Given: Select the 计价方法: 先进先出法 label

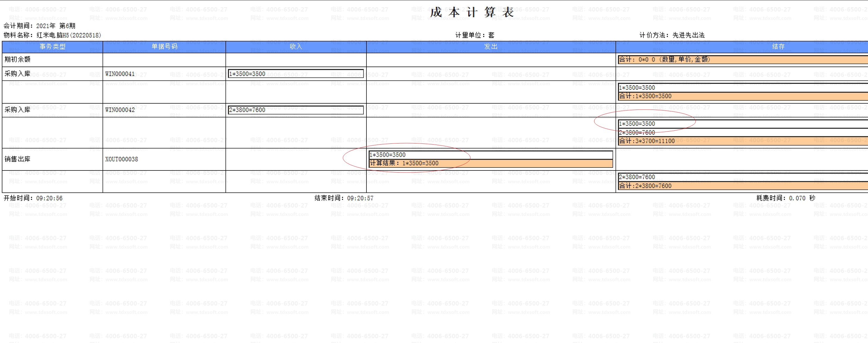Looking at the screenshot, I should pyautogui.click(x=672, y=35).
